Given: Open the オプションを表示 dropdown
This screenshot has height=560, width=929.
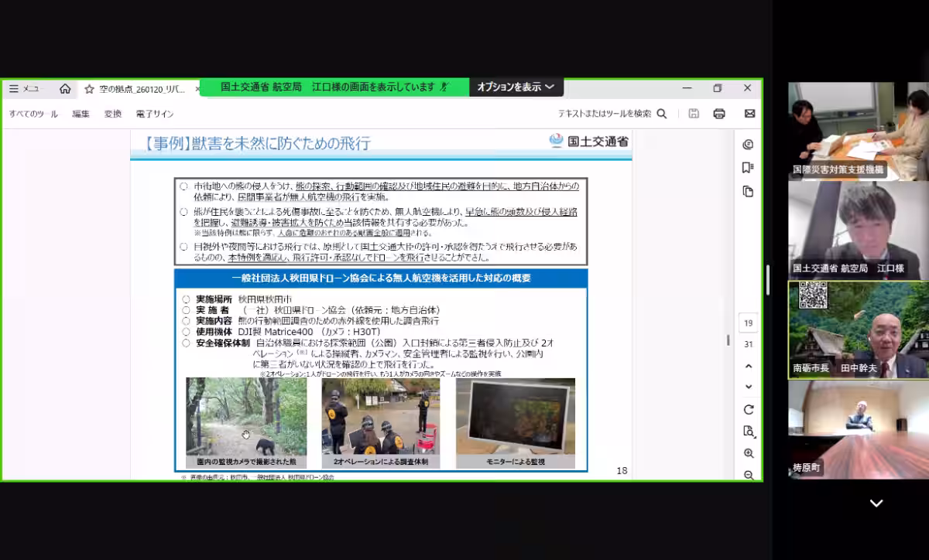Looking at the screenshot, I should point(516,87).
